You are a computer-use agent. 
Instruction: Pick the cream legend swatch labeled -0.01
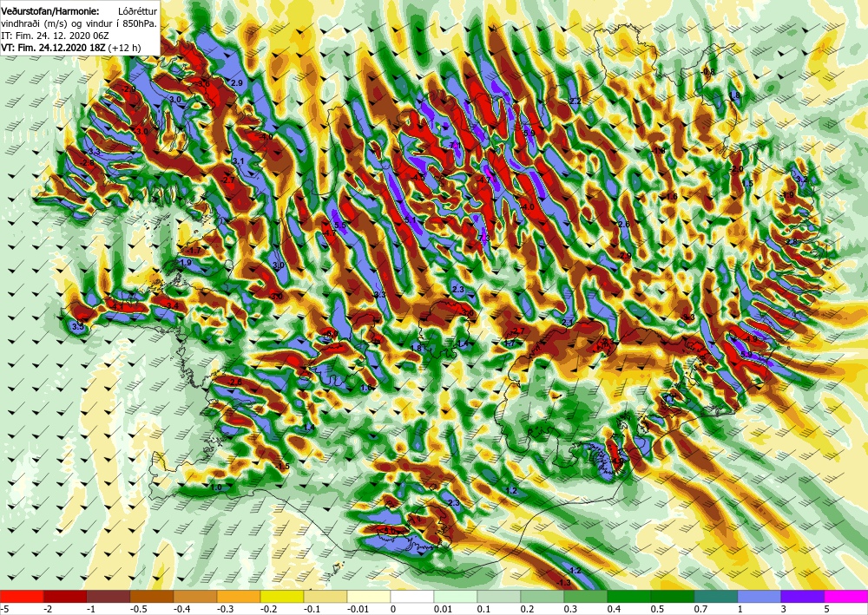tap(369, 596)
